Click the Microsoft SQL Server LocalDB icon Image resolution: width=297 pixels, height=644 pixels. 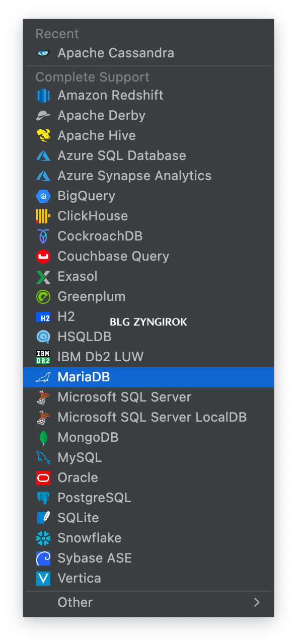point(43,417)
